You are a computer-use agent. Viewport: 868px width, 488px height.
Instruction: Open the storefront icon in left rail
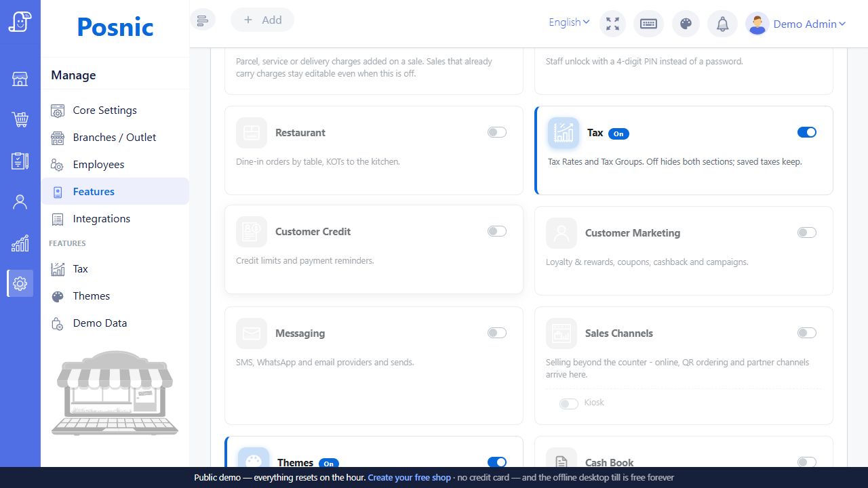(x=20, y=79)
